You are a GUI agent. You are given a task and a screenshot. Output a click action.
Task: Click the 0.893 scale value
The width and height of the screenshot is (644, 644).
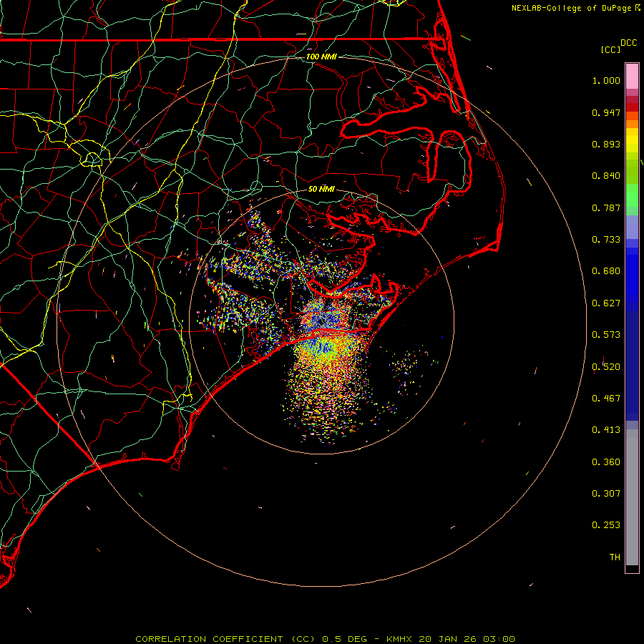pos(606,144)
